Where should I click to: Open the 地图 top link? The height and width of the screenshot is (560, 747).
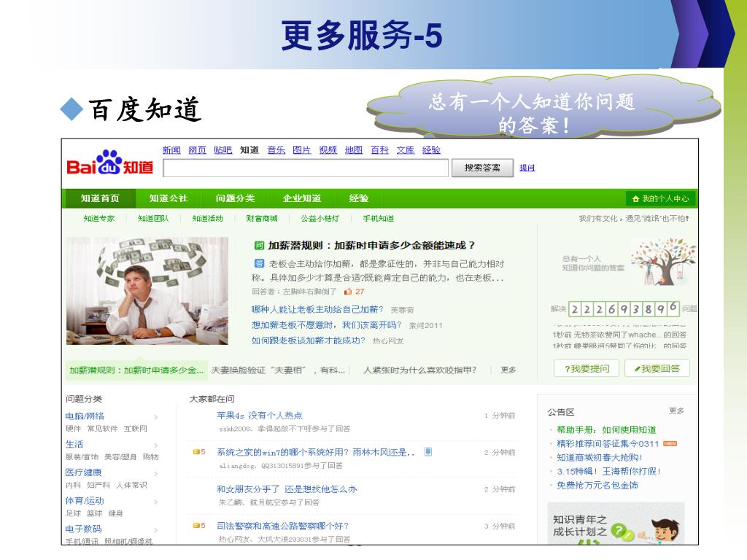point(354,150)
